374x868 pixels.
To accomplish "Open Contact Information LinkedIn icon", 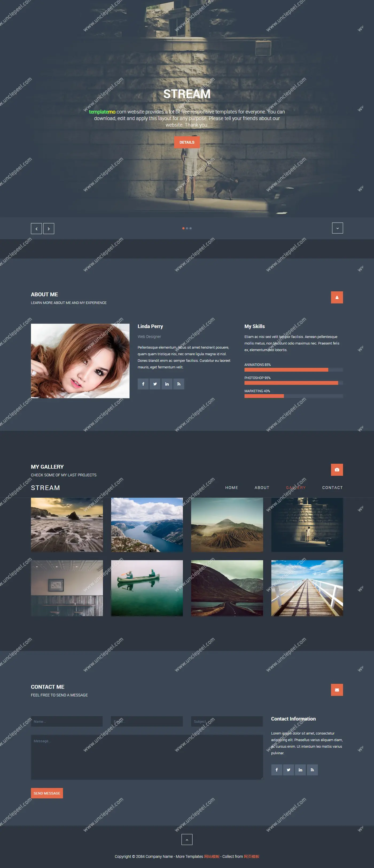I will [300, 770].
